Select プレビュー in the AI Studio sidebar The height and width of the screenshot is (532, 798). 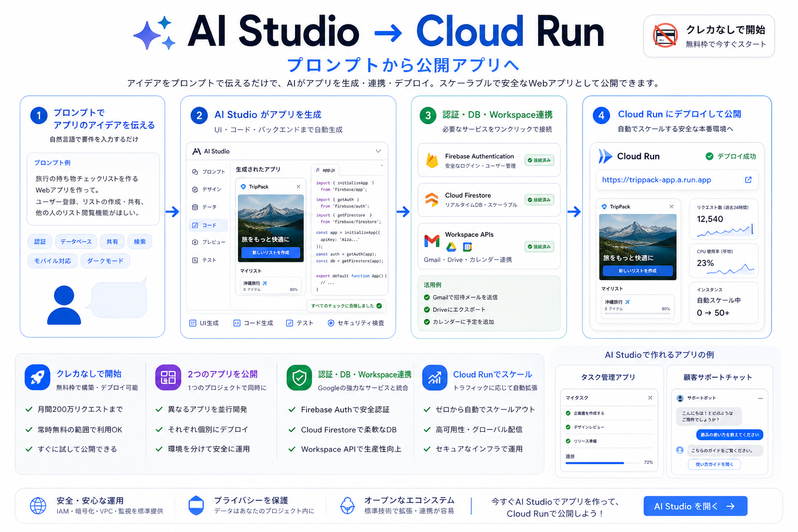[208, 242]
